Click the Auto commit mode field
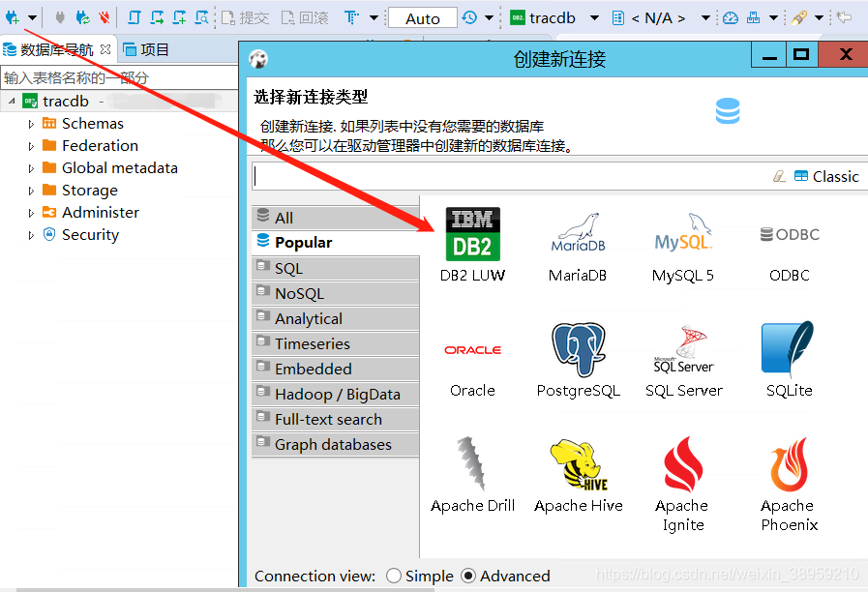The image size is (868, 592). [423, 17]
